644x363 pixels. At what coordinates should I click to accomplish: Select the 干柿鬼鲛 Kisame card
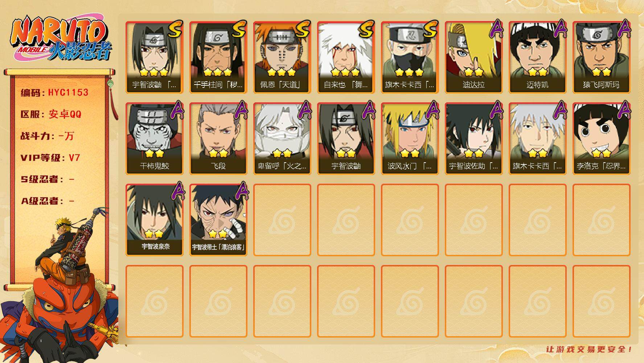154,138
